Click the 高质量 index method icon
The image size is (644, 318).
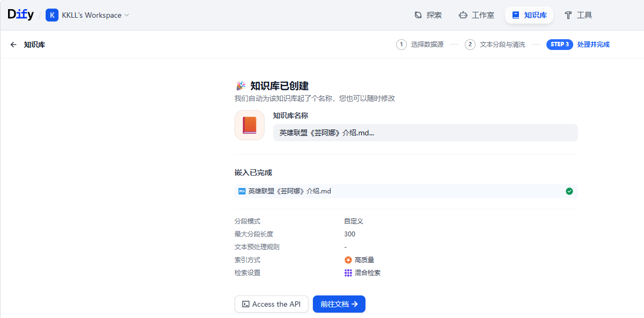348,260
